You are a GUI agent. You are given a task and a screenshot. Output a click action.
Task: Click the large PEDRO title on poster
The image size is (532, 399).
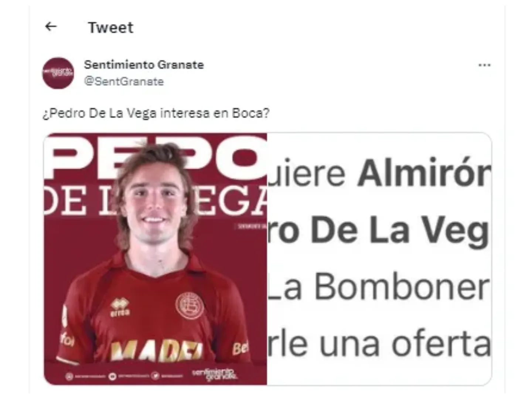point(155,159)
